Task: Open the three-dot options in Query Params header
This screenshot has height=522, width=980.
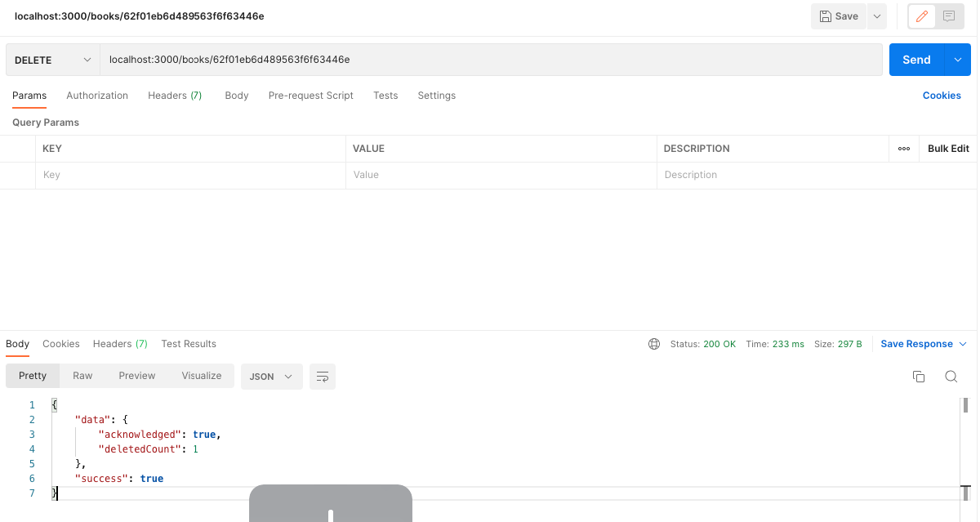Action: coord(904,148)
